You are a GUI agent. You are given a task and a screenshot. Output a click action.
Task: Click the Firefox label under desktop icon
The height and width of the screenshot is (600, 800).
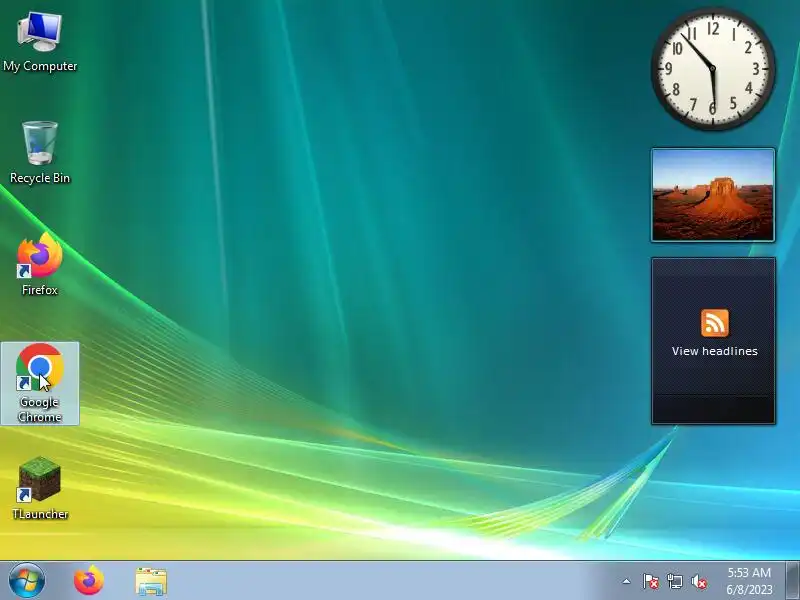[40, 290]
